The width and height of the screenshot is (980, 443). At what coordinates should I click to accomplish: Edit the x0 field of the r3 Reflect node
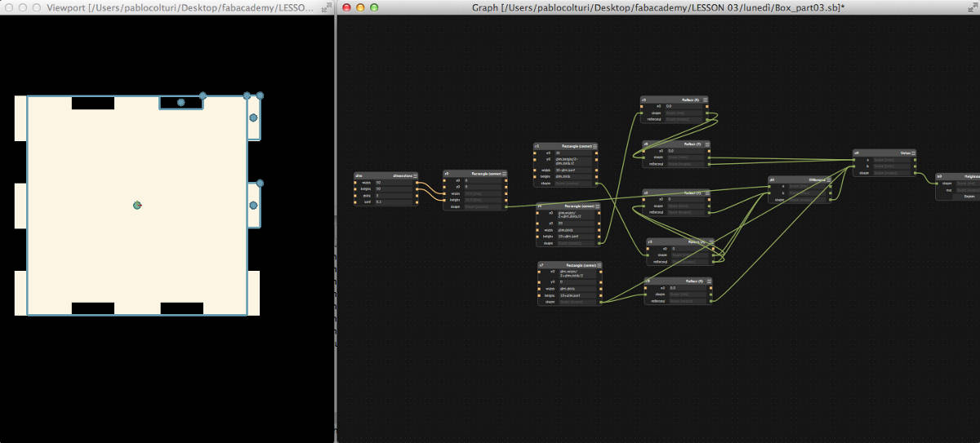(x=684, y=106)
